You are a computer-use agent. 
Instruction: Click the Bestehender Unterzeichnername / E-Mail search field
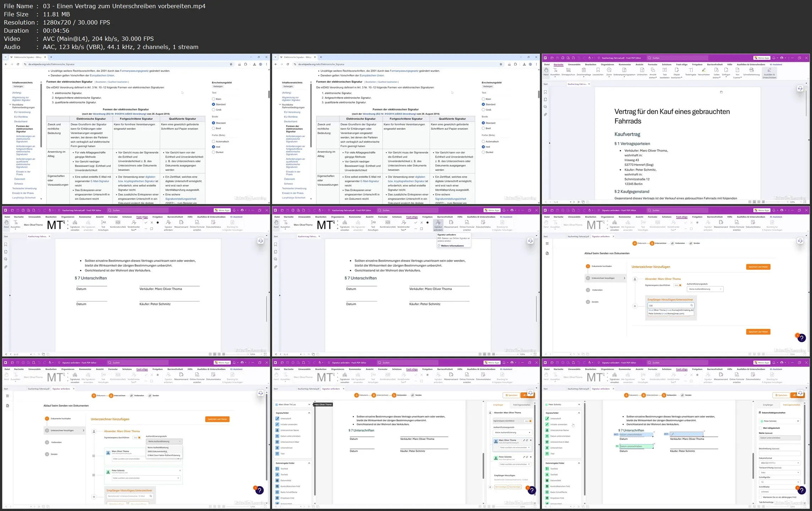pyautogui.click(x=130, y=496)
